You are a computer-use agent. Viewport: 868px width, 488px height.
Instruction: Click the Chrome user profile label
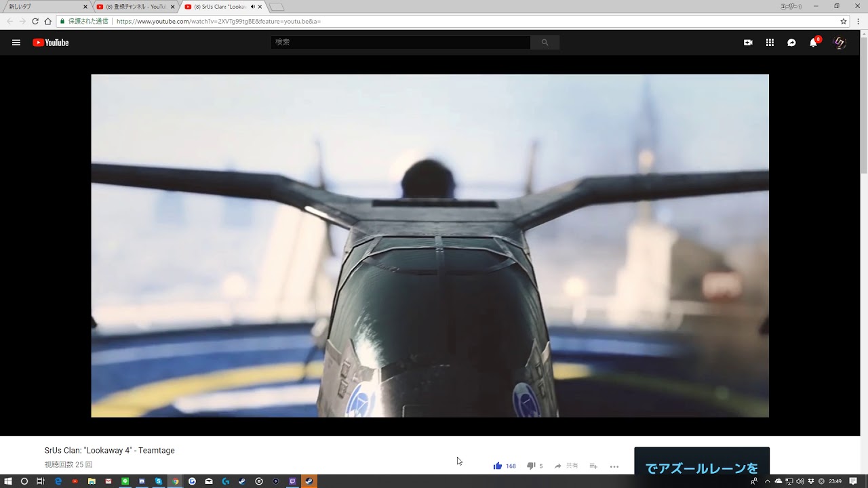(x=791, y=6)
